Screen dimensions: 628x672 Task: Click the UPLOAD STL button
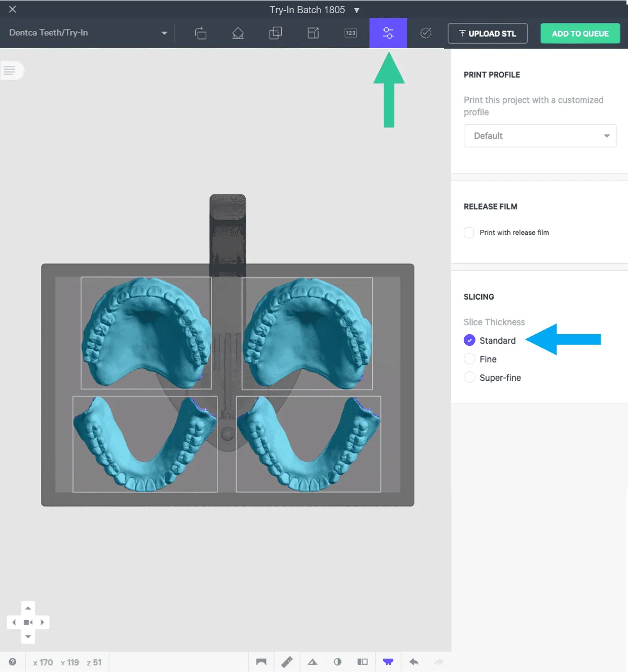(x=488, y=33)
